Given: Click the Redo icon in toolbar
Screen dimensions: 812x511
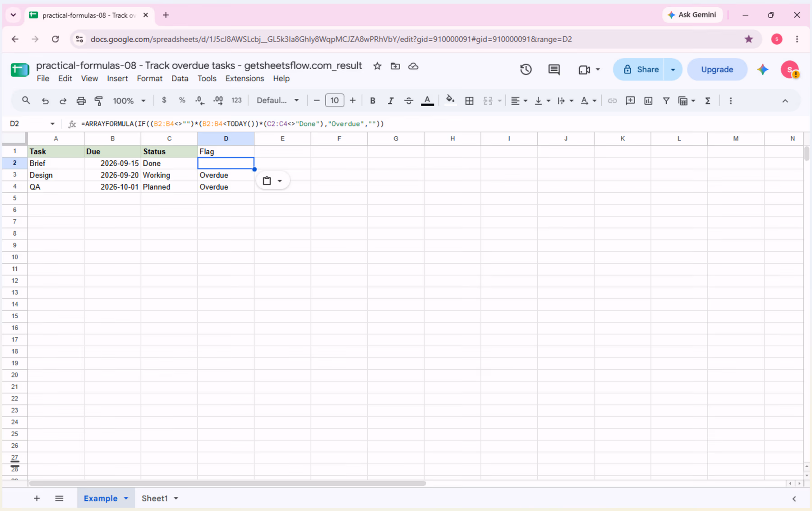Looking at the screenshot, I should pos(63,101).
